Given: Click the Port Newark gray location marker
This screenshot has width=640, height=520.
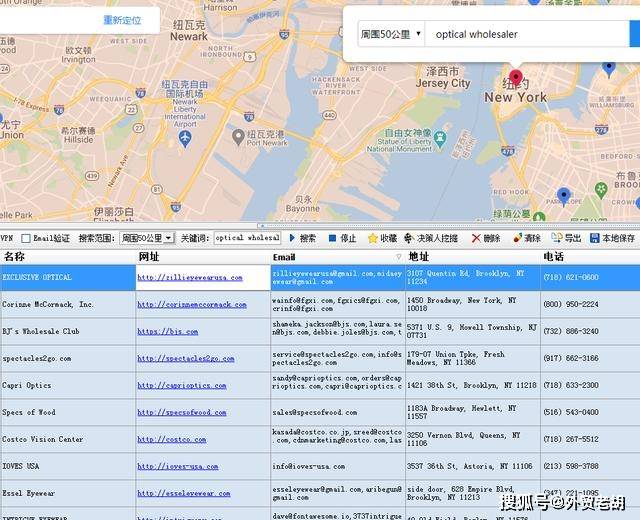Looking at the screenshot, I should click(238, 137).
